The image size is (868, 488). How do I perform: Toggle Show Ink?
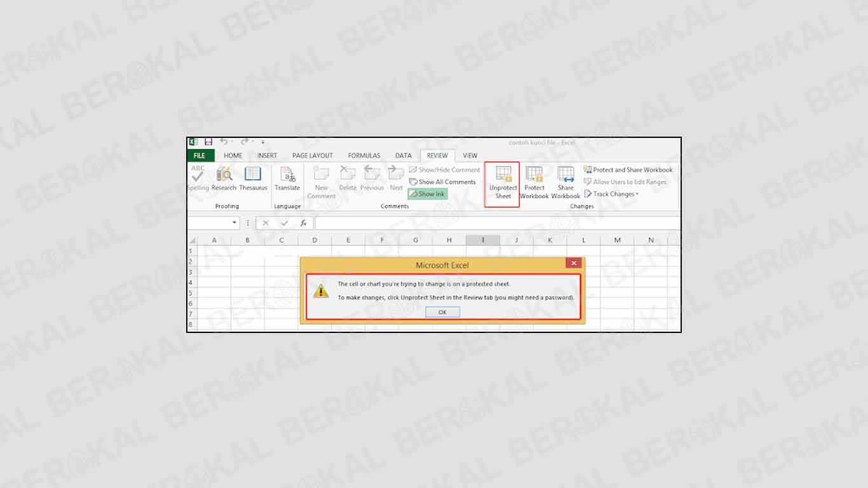(x=428, y=194)
